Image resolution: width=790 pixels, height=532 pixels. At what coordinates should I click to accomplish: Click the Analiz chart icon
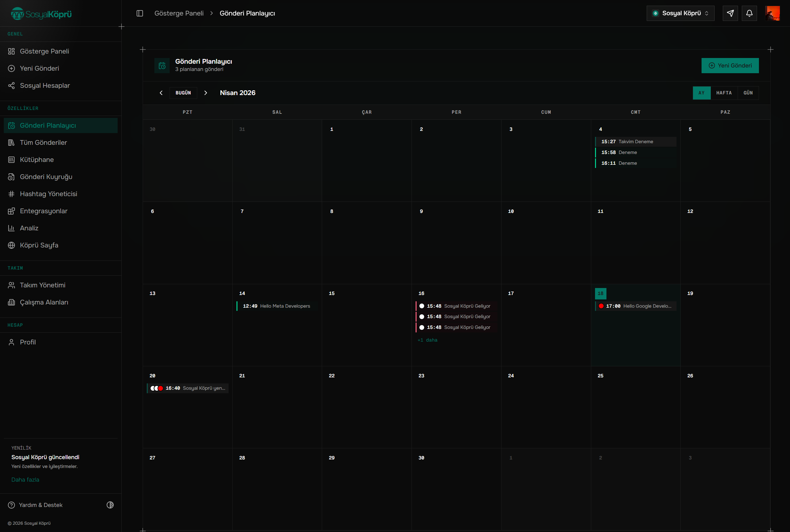coord(11,228)
